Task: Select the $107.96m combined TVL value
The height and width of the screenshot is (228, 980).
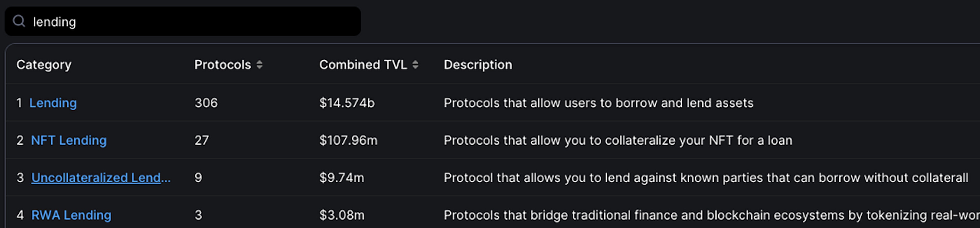Action: pos(348,140)
